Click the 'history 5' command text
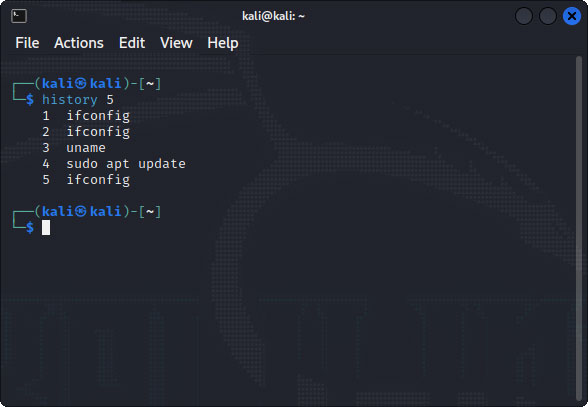The image size is (588, 407). (78, 100)
